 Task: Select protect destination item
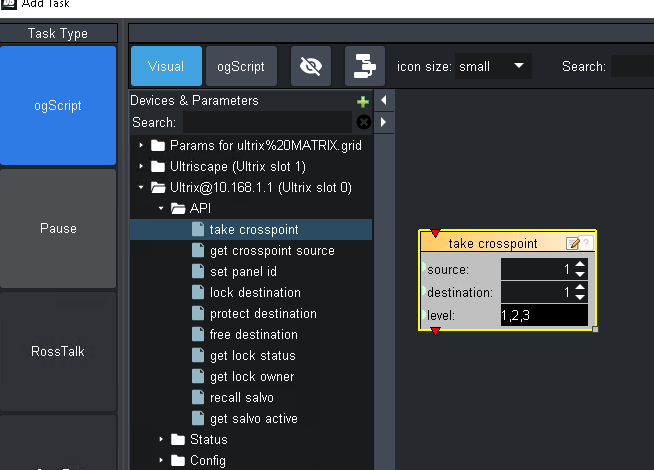click(x=263, y=314)
